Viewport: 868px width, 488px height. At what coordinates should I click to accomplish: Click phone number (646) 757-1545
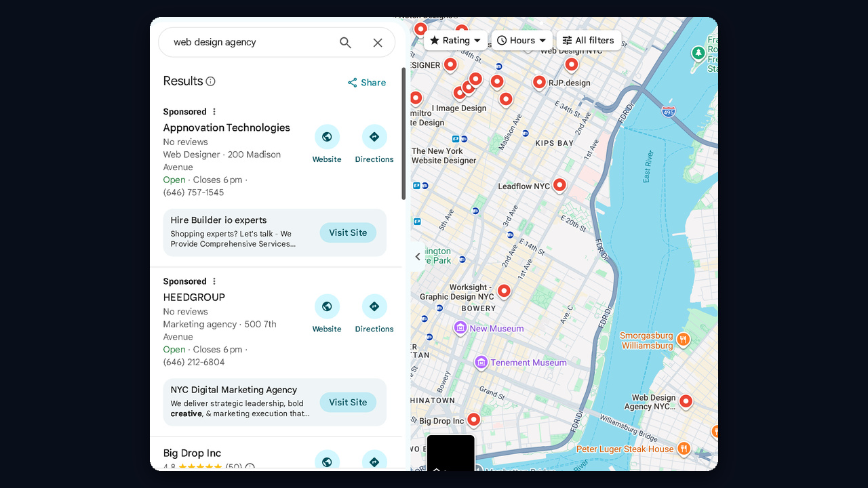193,192
